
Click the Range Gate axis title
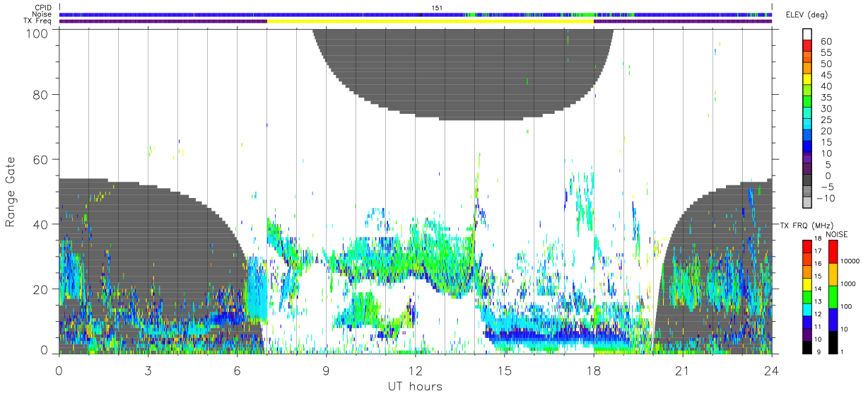pyautogui.click(x=11, y=192)
